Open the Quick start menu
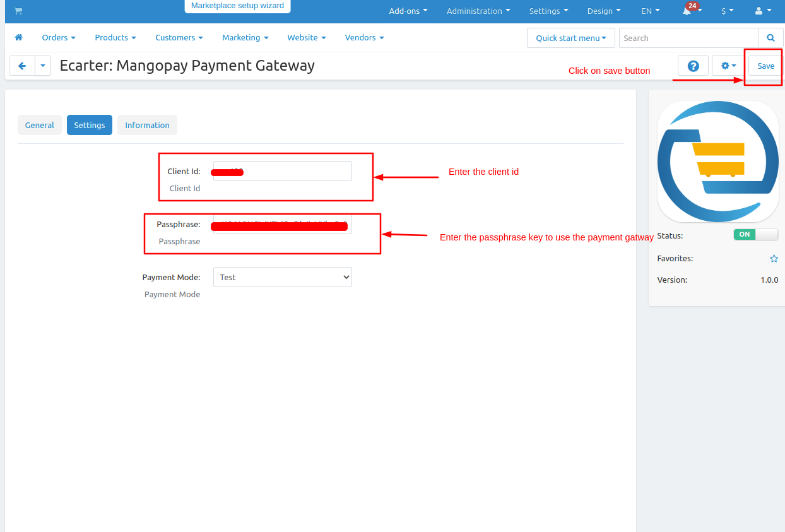The image size is (785, 532). point(571,38)
